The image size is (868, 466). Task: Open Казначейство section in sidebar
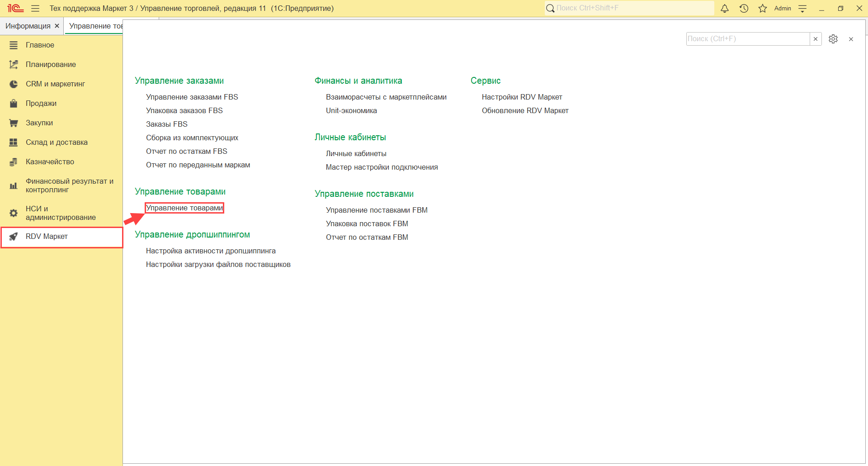[x=50, y=162]
